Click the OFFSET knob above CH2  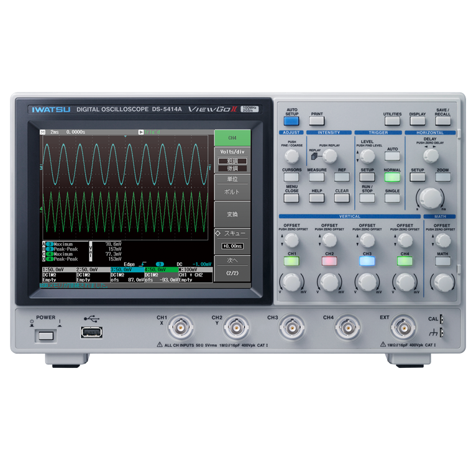330,240
